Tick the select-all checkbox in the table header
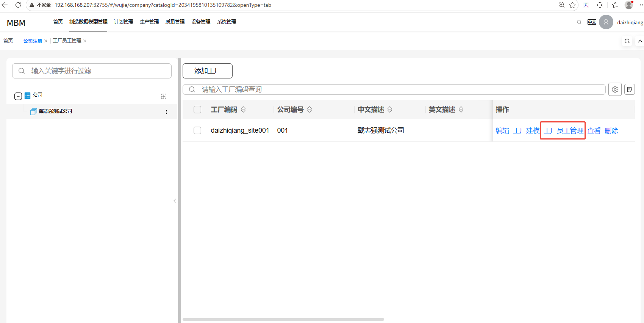This screenshot has width=644, height=323. (x=197, y=110)
